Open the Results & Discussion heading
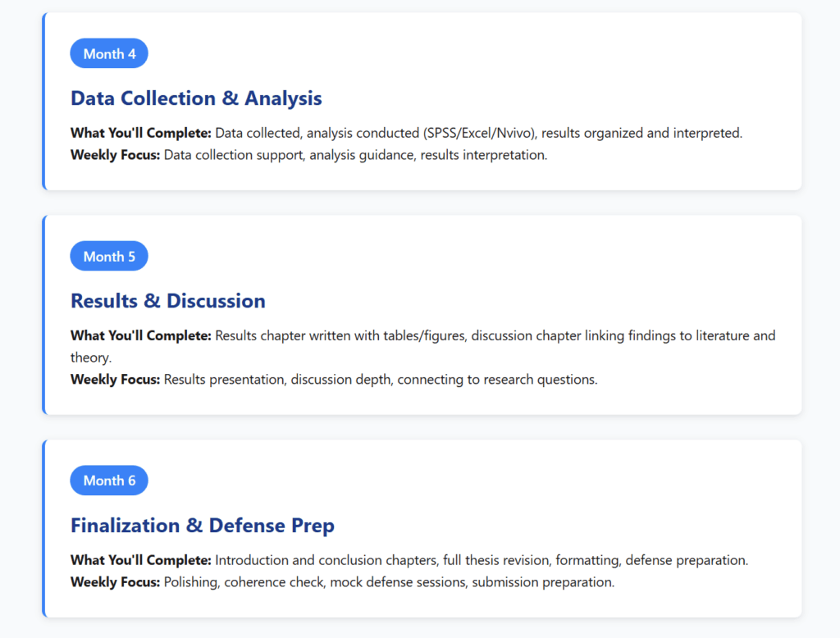840x638 pixels. tap(168, 301)
